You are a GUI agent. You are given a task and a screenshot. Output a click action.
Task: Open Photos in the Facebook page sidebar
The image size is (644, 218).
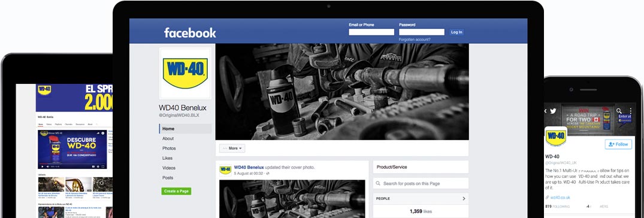click(x=169, y=148)
